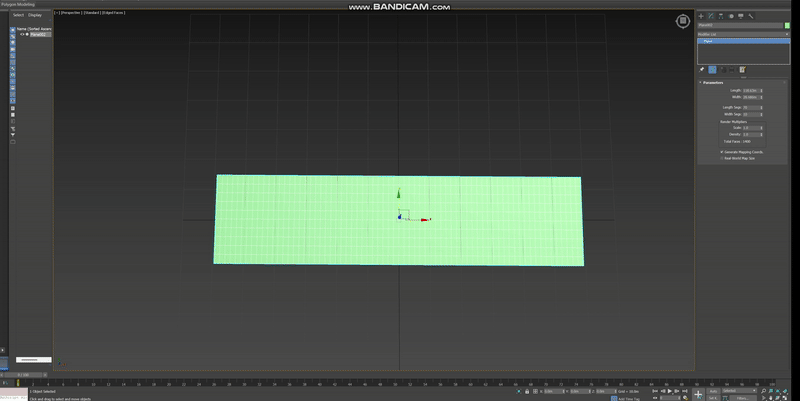The height and width of the screenshot is (401, 800).
Task: Enable Real-World Map Size checkbox
Action: tap(721, 158)
